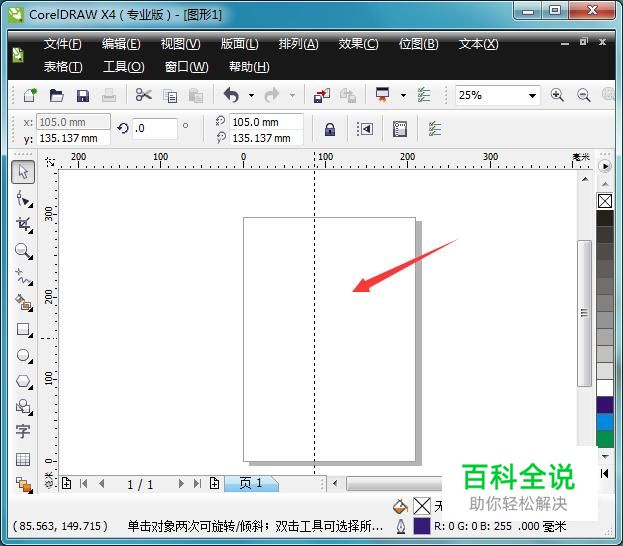
Task: Save the document
Action: [83, 96]
